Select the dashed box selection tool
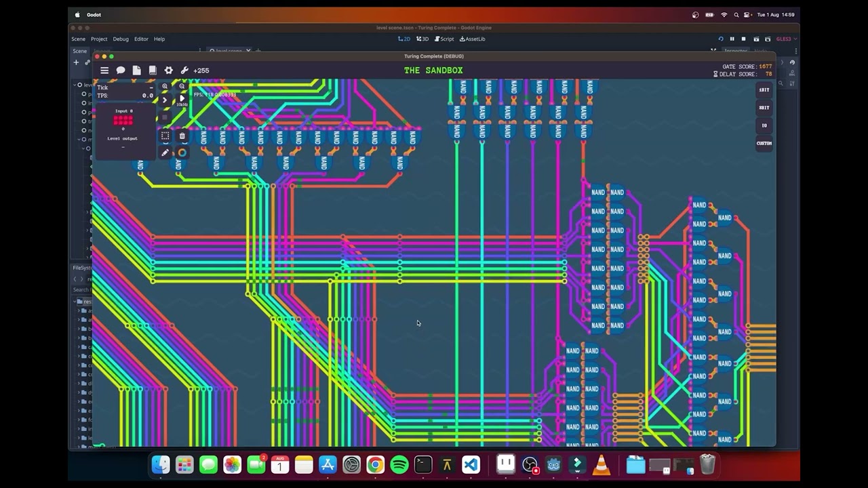The image size is (868, 488). [165, 136]
